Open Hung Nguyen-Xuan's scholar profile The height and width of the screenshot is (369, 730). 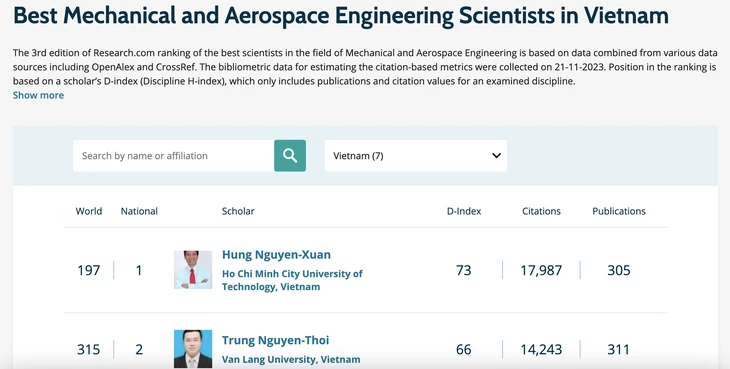tap(276, 255)
